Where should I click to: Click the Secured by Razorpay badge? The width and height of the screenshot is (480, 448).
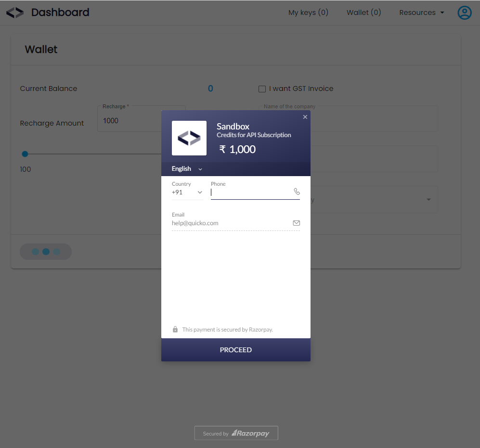236,433
